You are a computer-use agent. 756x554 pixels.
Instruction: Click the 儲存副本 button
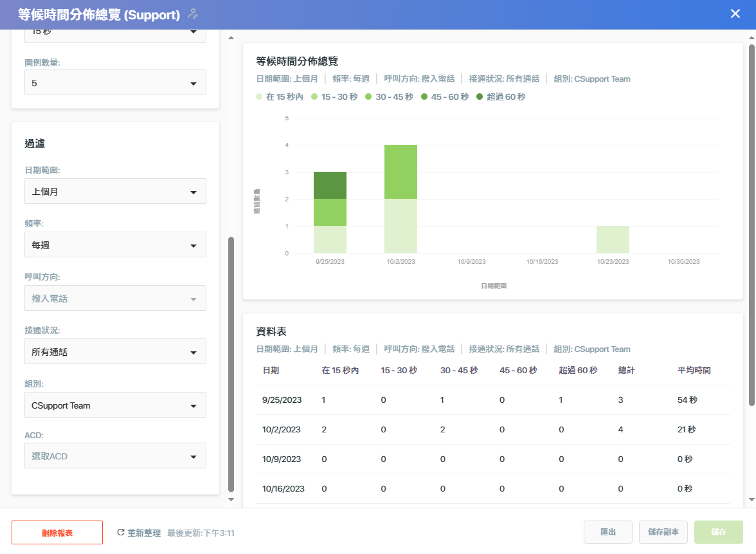pos(663,532)
